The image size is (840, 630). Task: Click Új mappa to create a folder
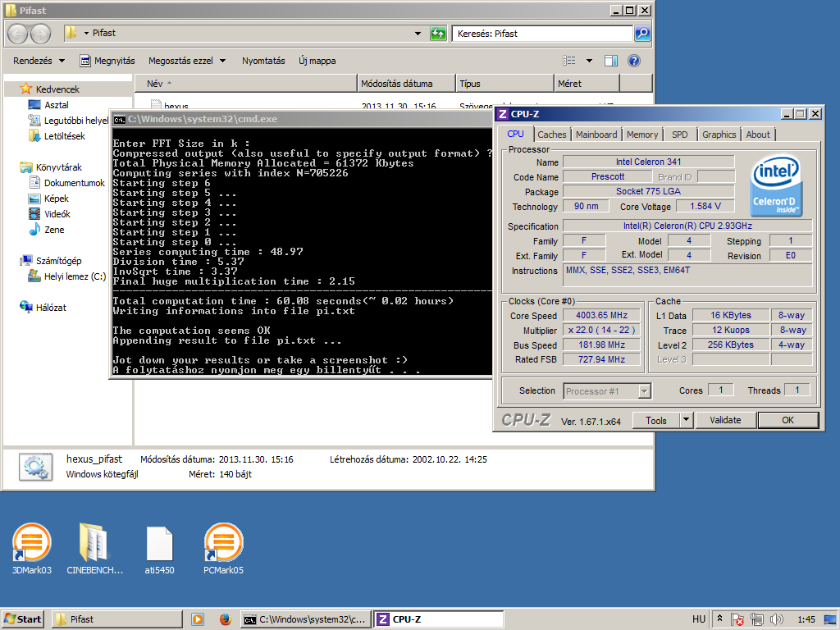pos(317,61)
